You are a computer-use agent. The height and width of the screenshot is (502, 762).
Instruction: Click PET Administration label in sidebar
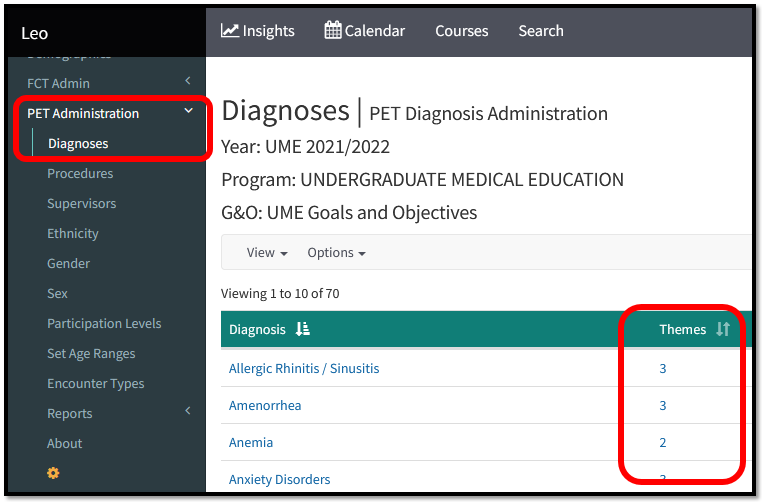pos(83,114)
